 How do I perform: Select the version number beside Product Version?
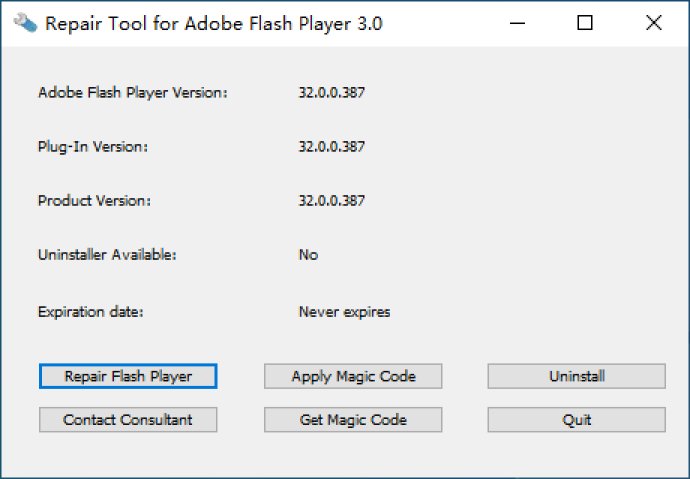coord(331,201)
